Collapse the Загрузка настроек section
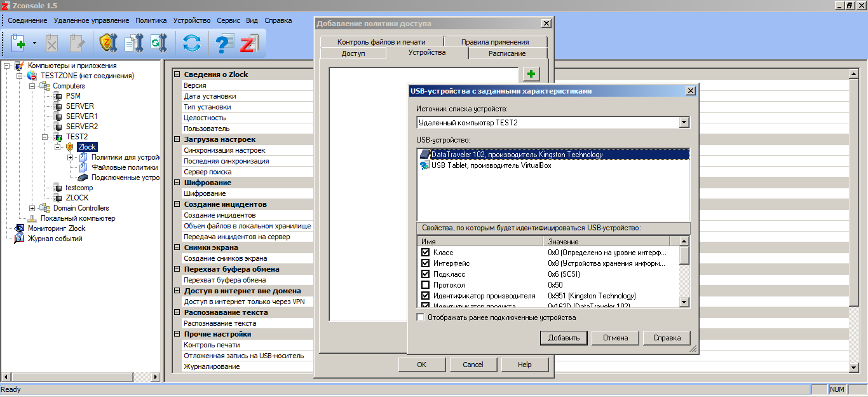Viewport: 868px width, 397px height. click(x=178, y=139)
